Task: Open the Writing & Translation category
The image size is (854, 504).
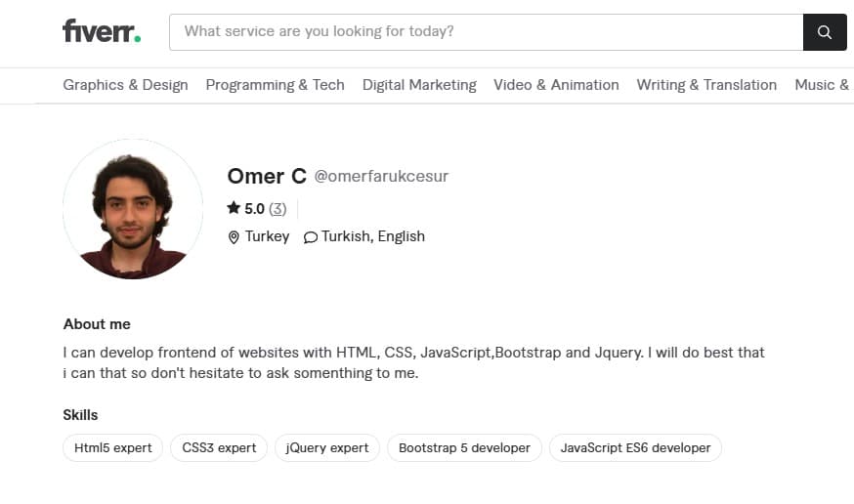Action: (706, 85)
